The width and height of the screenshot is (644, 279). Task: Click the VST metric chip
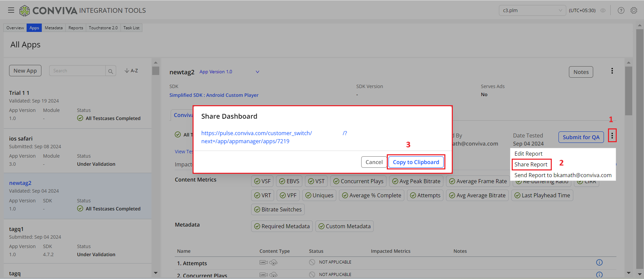316,181
